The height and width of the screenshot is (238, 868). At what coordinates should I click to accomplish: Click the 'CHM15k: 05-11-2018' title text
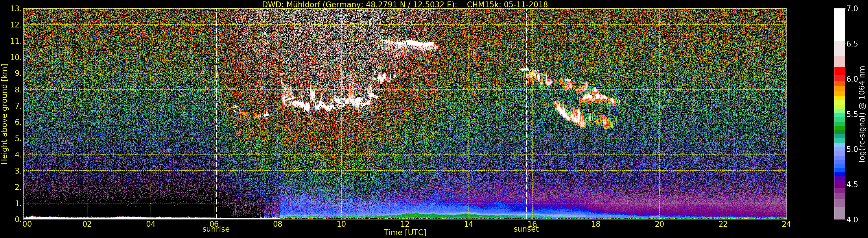(507, 4)
